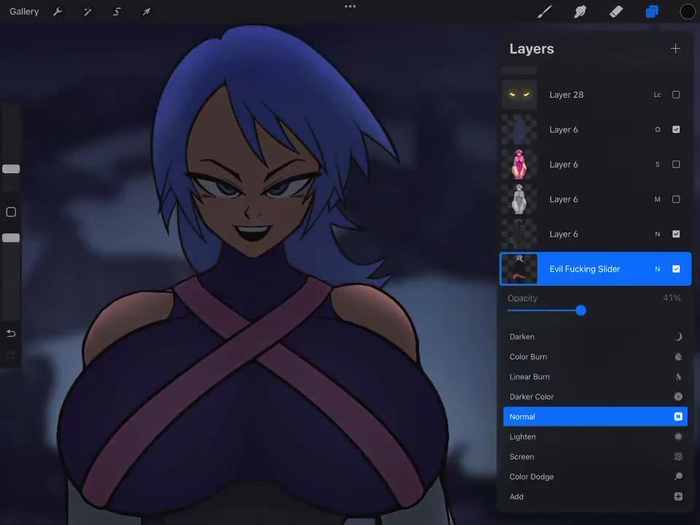700x525 pixels.
Task: Open blend mode N on unselected Layer 6
Action: (x=657, y=234)
